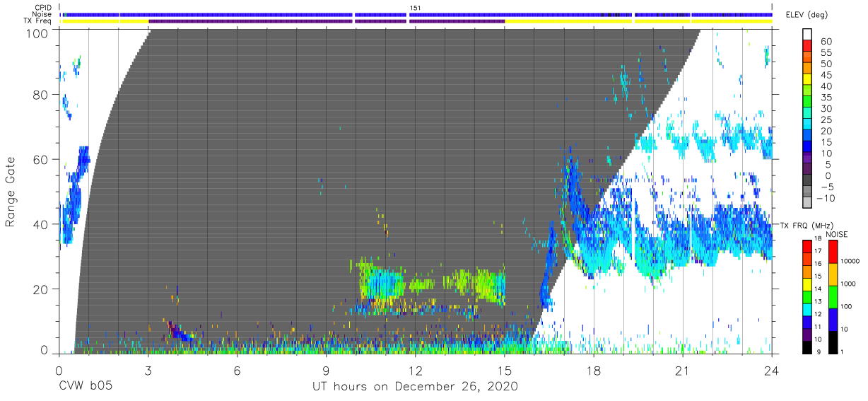Click the 9 label on TX FRQ scale
This screenshot has height=401, width=868.
coord(819,351)
